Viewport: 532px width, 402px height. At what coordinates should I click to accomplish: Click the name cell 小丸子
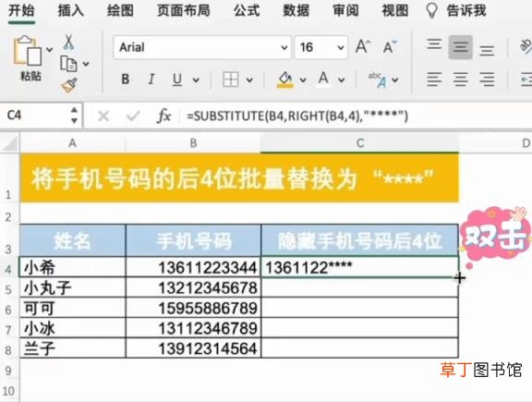73,287
